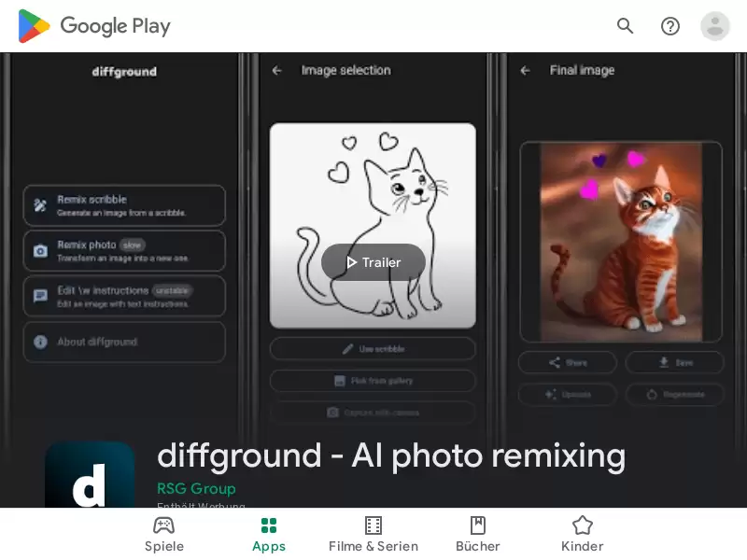Switch to Bücher tab
This screenshot has height=560, width=747.
478,534
